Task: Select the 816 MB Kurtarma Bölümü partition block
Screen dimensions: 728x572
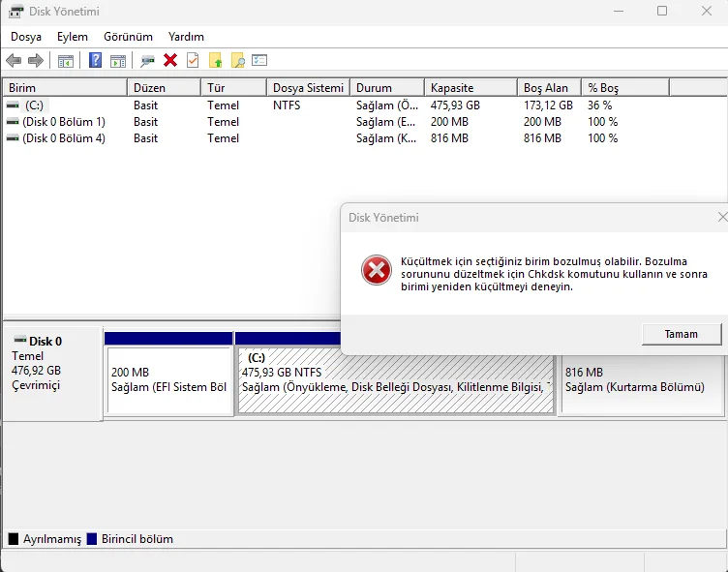Action: coord(641,384)
